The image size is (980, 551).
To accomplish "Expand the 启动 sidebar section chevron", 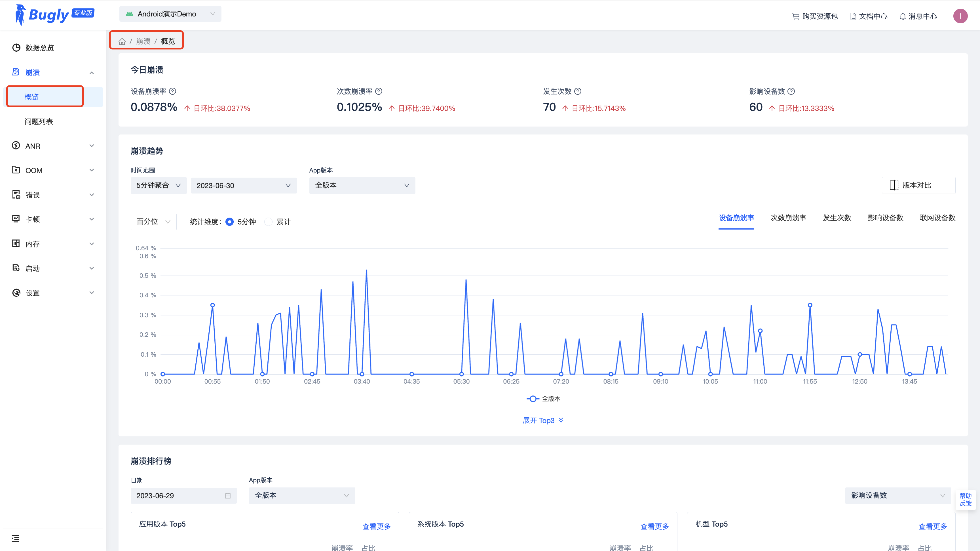I will (x=92, y=268).
